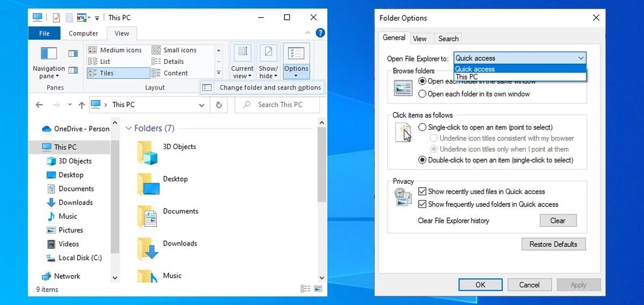This screenshot has width=644, height=305.
Task: Select Local Disk (C:) in navigation tree
Action: 74,258
